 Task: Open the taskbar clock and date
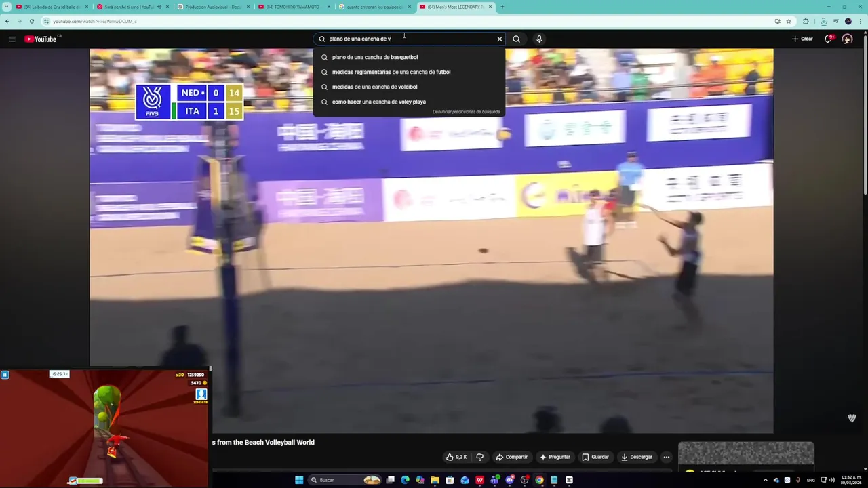pos(852,480)
